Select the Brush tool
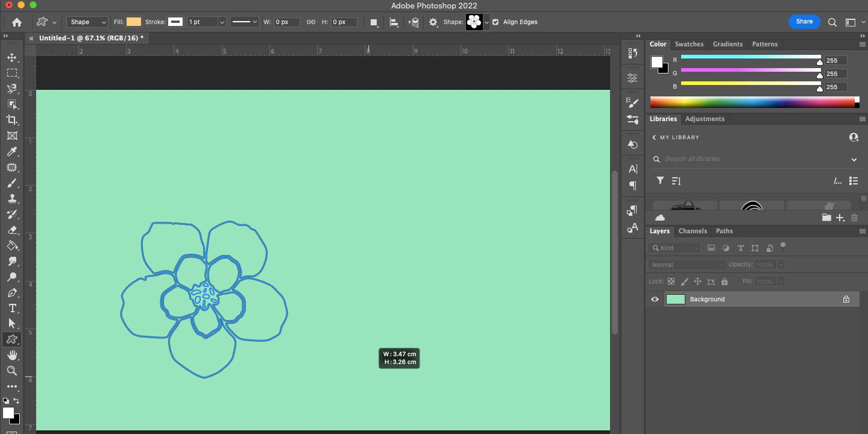Viewport: 868px width, 434px height. (11, 183)
